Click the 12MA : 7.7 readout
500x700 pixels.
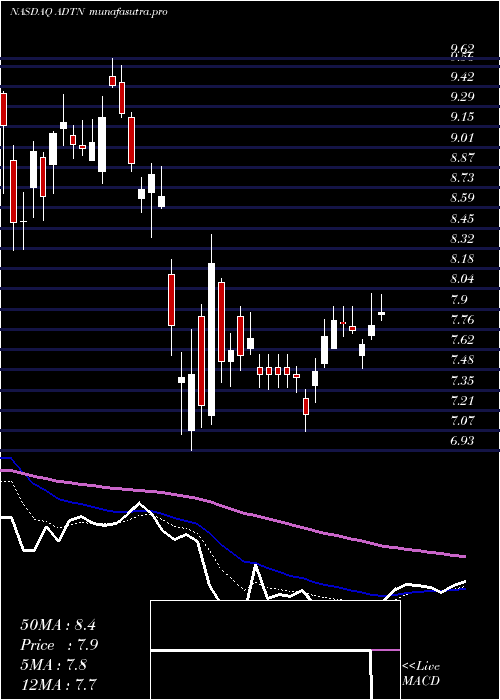pyautogui.click(x=59, y=685)
